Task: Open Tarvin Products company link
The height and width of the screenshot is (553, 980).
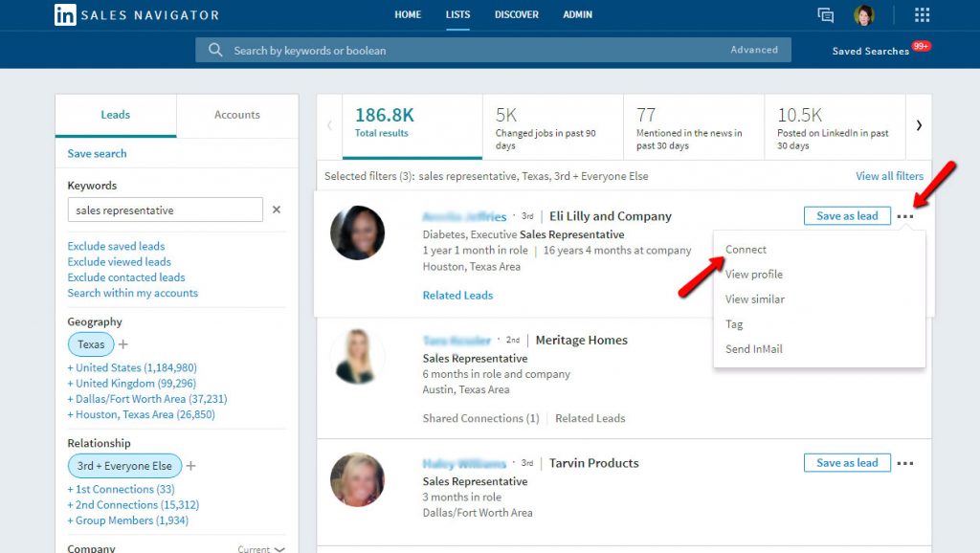Action: (x=593, y=463)
